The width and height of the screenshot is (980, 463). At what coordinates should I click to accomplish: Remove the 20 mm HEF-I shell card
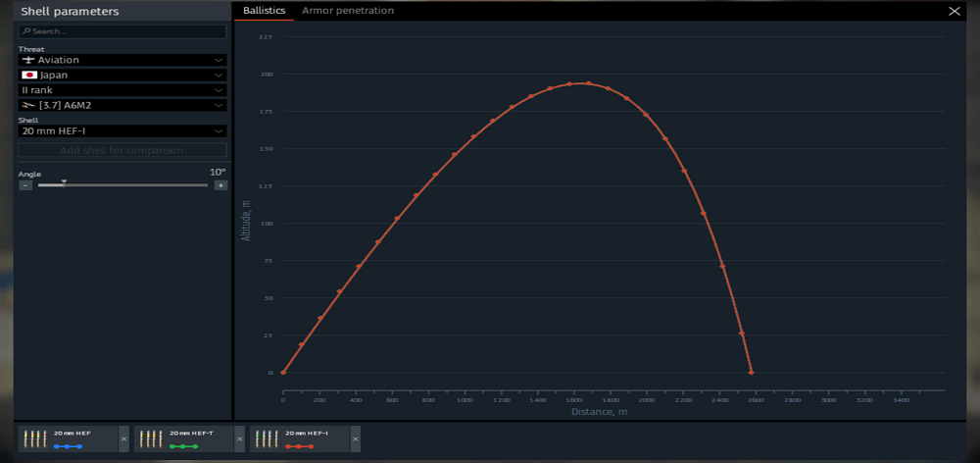pyautogui.click(x=356, y=439)
